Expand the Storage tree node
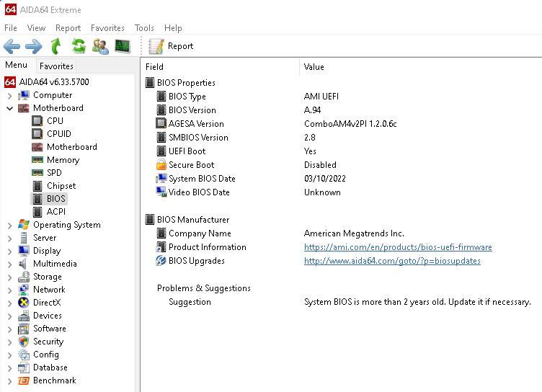This screenshot has width=542, height=392. click(x=9, y=277)
